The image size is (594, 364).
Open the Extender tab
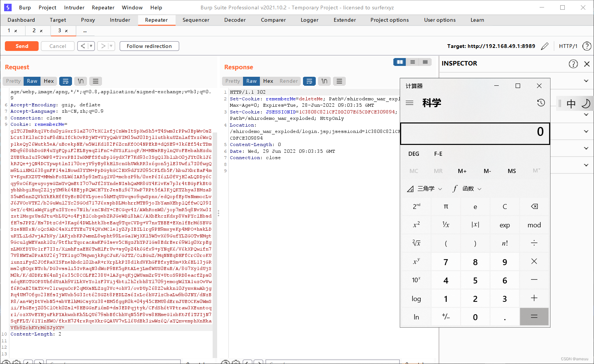point(345,20)
